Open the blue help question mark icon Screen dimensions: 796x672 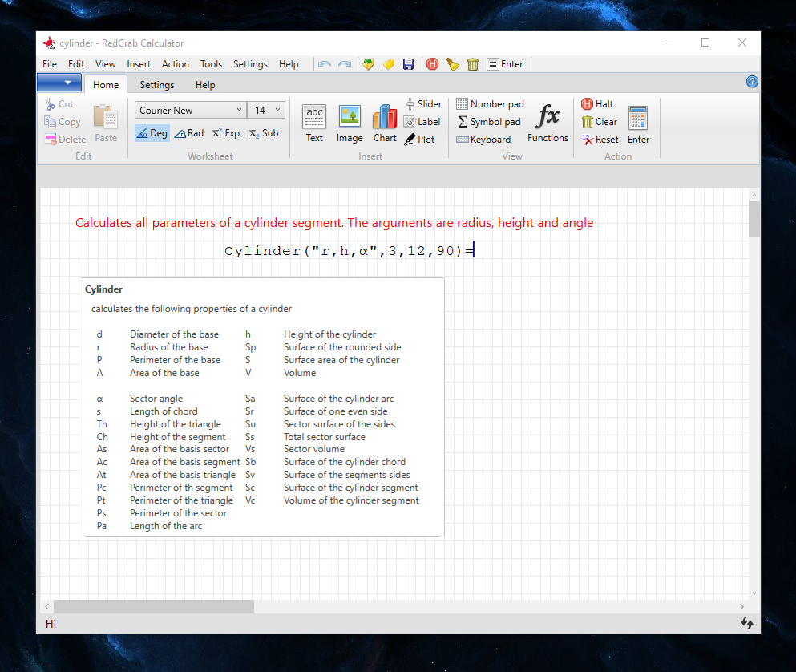tap(752, 82)
